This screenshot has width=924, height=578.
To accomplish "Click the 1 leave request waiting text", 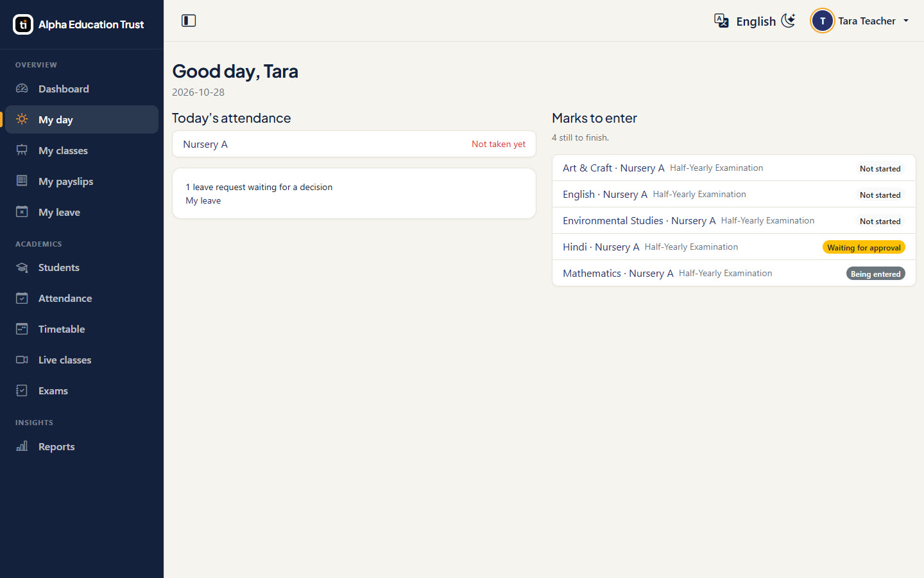I will (x=259, y=187).
